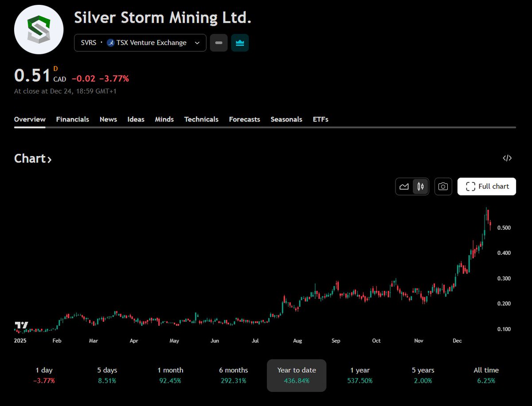Select the 1 day range
532x406 pixels.
[44, 375]
